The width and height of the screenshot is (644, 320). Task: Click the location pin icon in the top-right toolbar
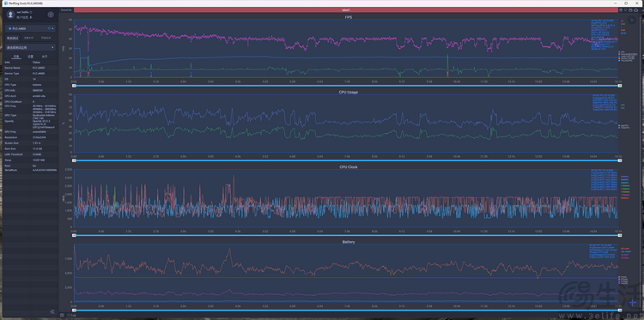pos(625,9)
